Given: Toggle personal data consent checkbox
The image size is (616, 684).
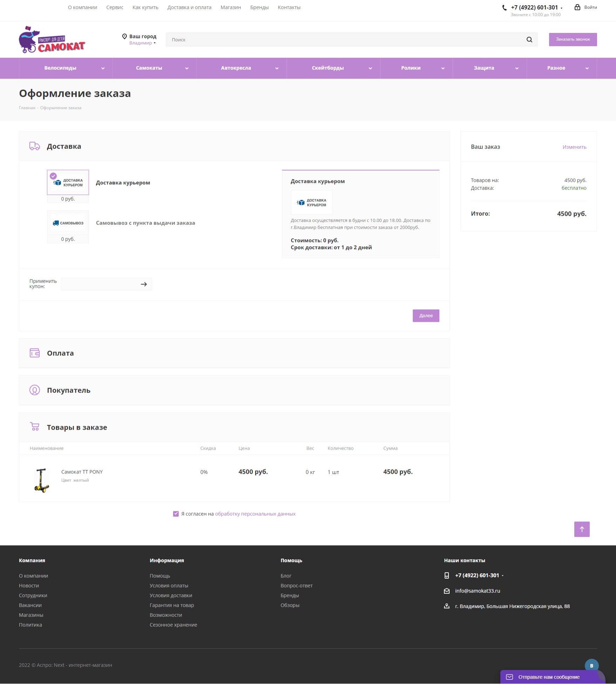Looking at the screenshot, I should point(176,514).
